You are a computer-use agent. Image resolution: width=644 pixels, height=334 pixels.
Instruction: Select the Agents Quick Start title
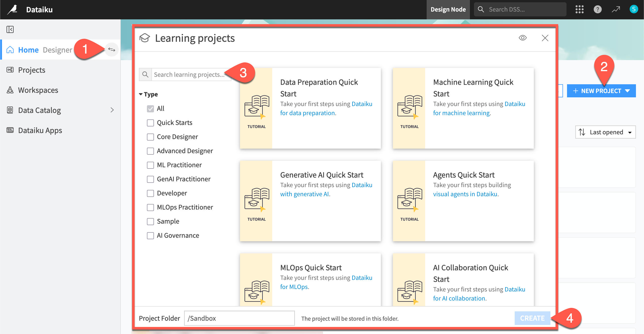[x=464, y=175]
